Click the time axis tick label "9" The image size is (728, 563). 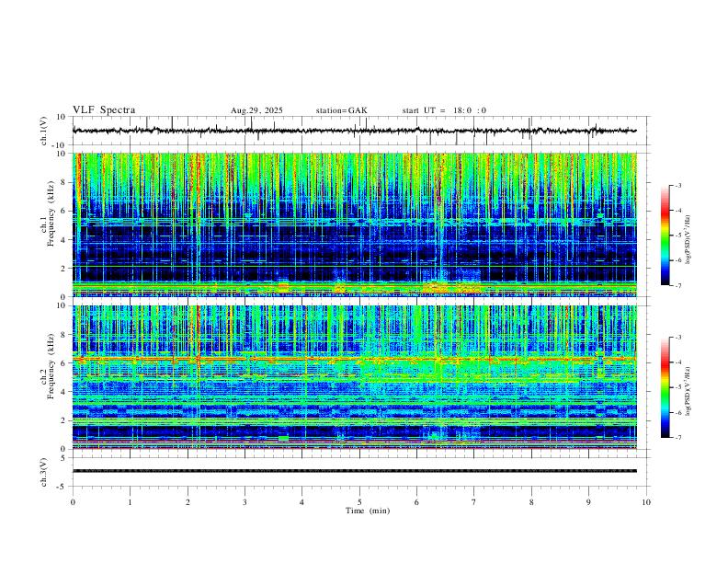click(x=588, y=502)
